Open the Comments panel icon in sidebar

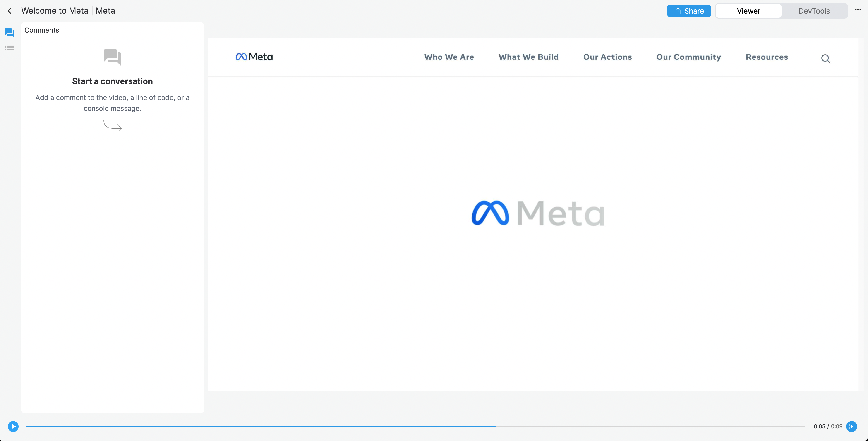[10, 33]
